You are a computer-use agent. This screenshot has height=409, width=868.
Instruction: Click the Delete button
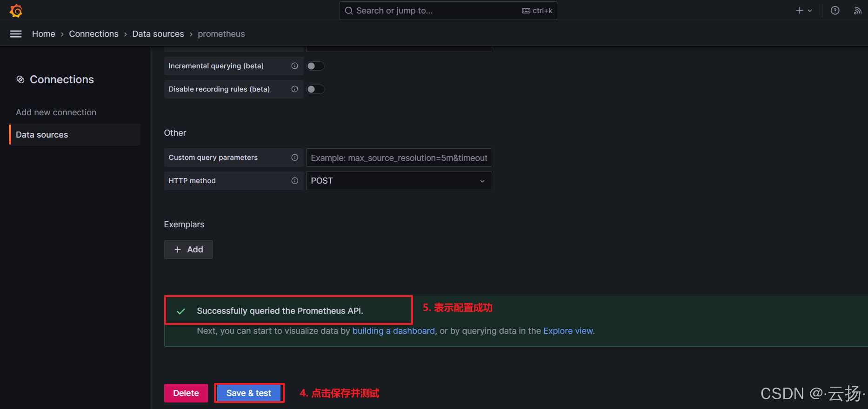click(186, 393)
